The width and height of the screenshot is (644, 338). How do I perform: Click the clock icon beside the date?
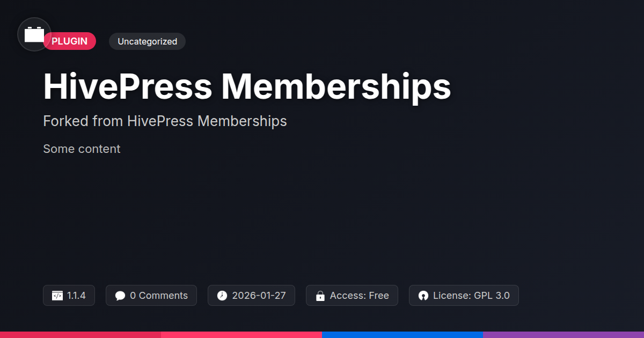tap(222, 296)
